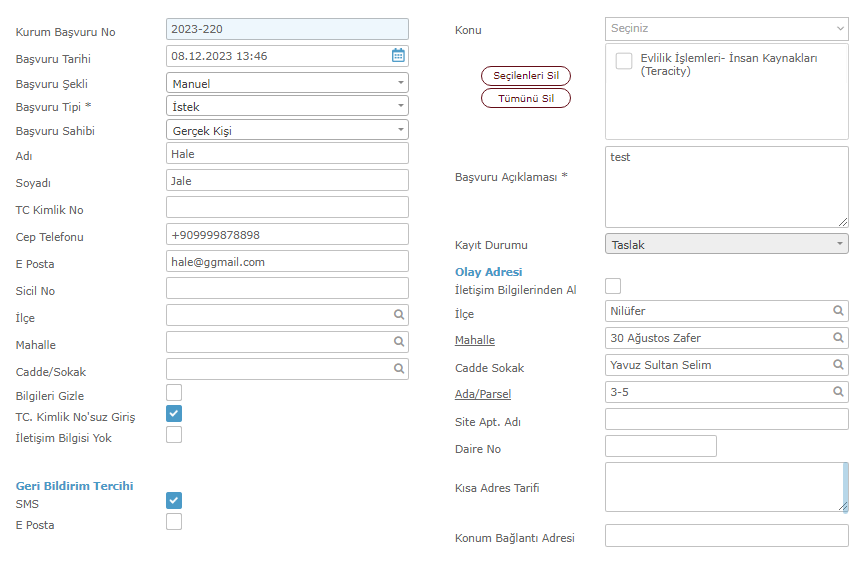Image resolution: width=862 pixels, height=562 pixels.
Task: Click search icon in Ada/Parsel 3-5 field
Action: [x=838, y=392]
